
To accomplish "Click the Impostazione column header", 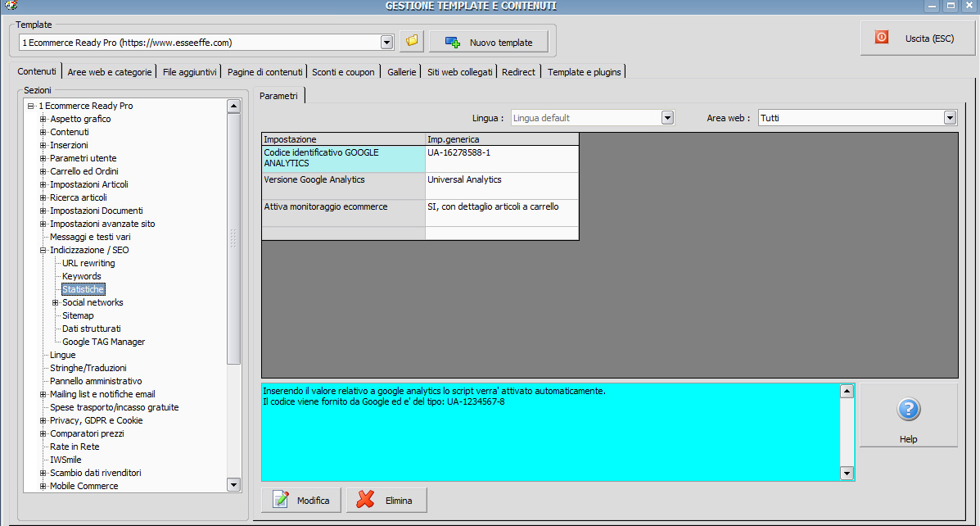I will click(x=343, y=139).
